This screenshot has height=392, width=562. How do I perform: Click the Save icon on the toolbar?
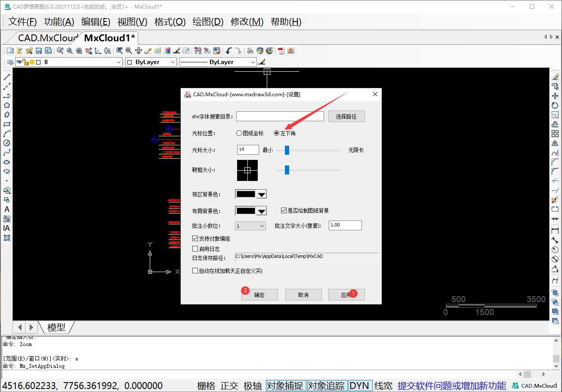point(39,51)
